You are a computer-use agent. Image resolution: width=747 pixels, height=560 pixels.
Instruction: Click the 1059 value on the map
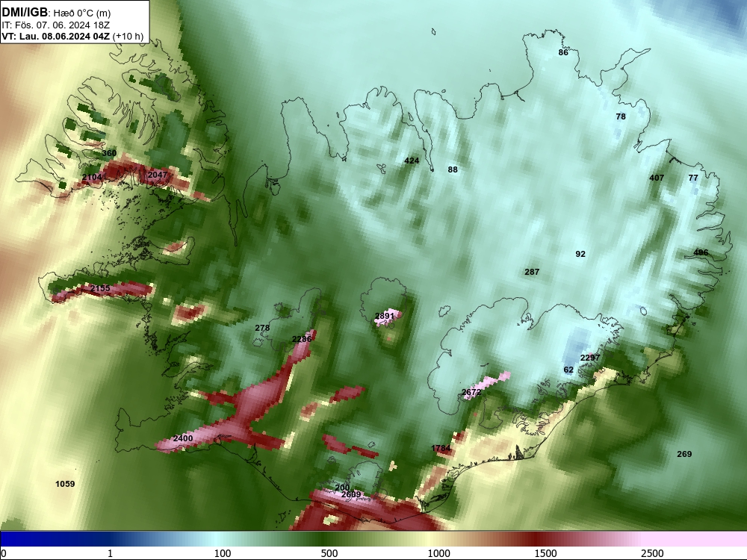click(65, 484)
